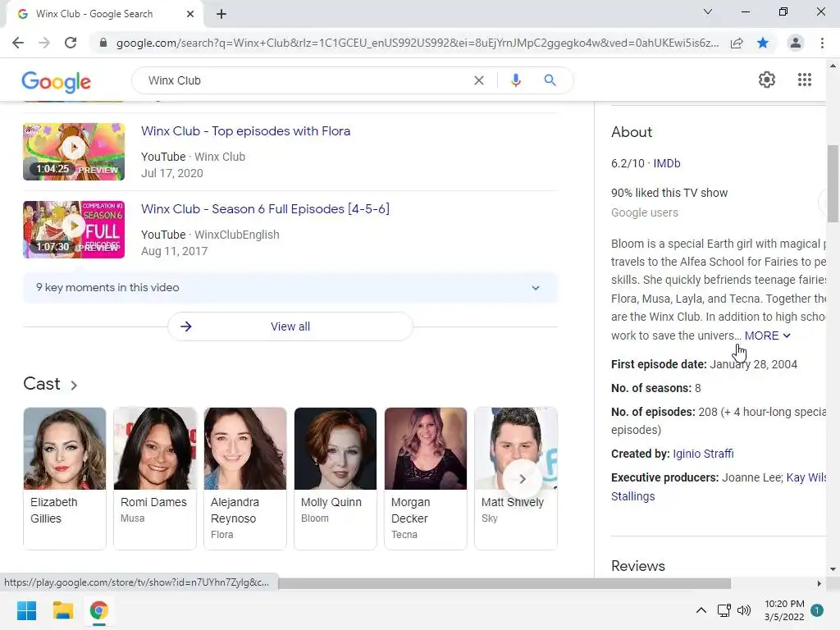840x630 pixels.
Task: Open the clock and date flyout
Action: [x=784, y=610]
